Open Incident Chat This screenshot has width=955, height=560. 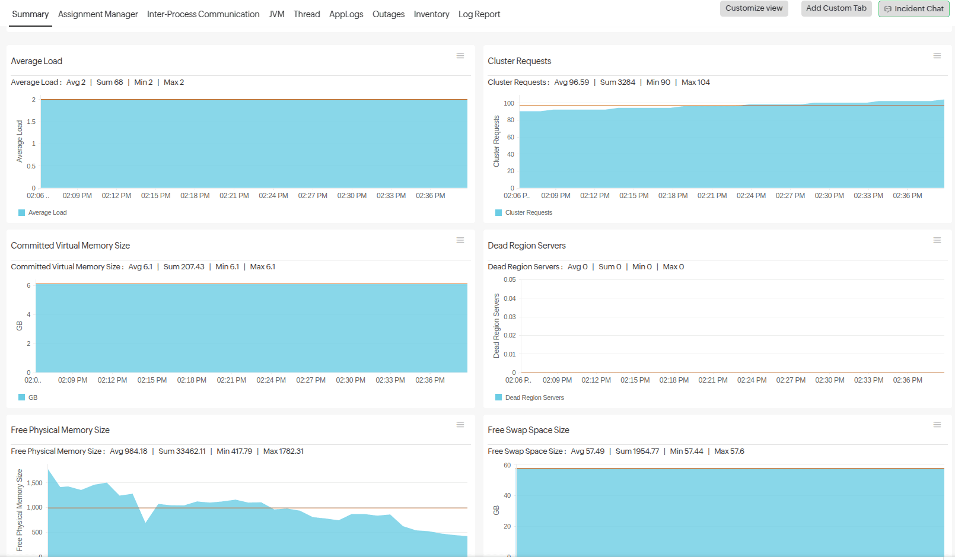(913, 8)
